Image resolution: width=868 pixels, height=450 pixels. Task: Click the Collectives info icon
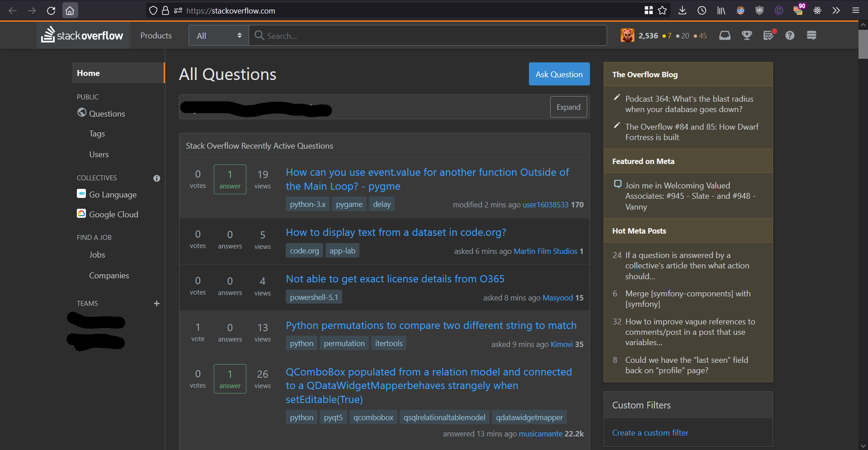(x=157, y=178)
